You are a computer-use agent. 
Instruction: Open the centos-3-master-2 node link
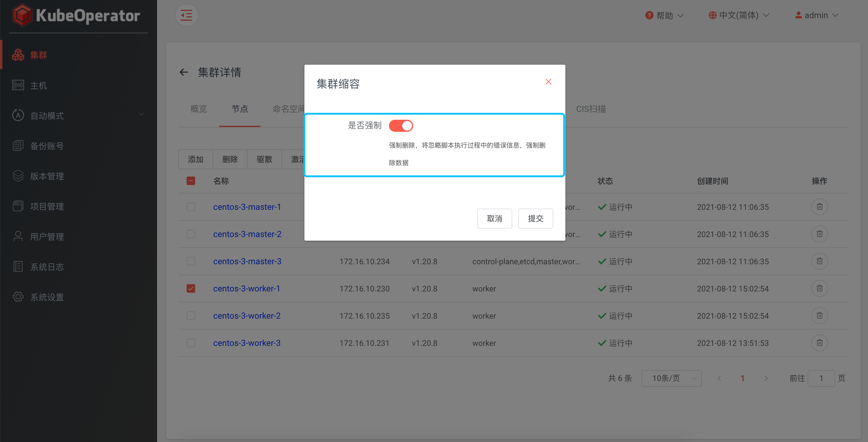[x=247, y=234]
